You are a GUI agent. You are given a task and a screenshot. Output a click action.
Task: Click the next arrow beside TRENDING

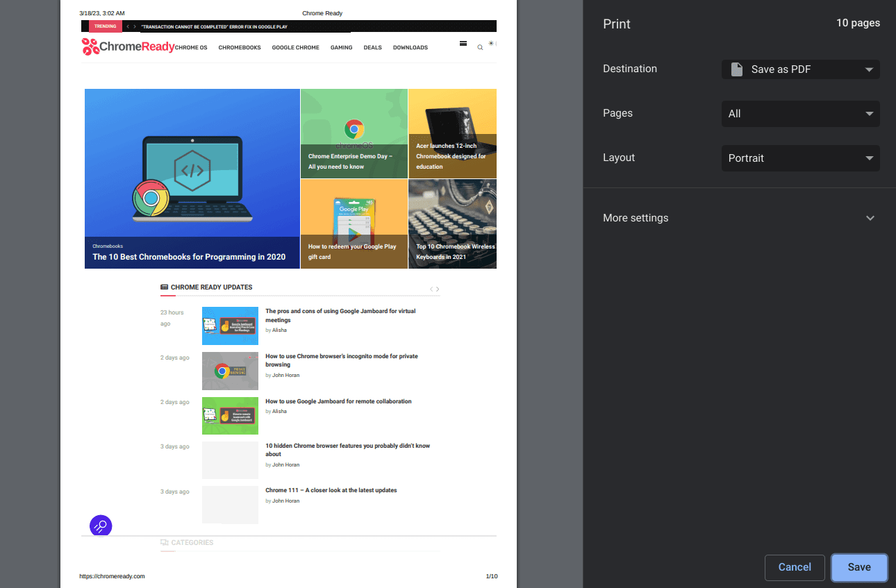tap(135, 26)
